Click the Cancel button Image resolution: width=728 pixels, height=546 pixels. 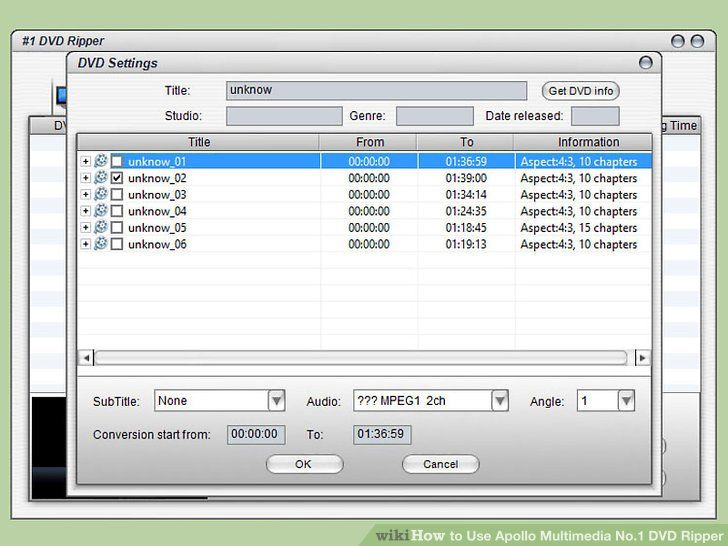pos(441,464)
